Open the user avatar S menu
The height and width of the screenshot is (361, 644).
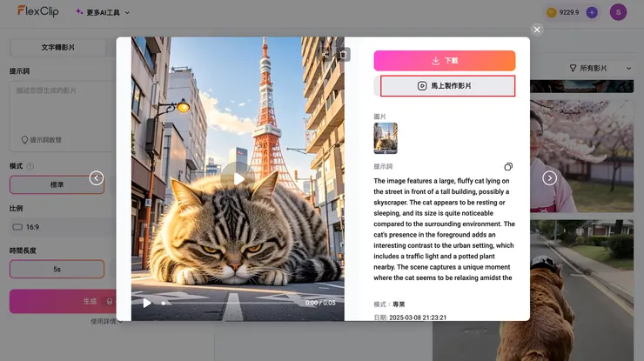click(x=618, y=12)
